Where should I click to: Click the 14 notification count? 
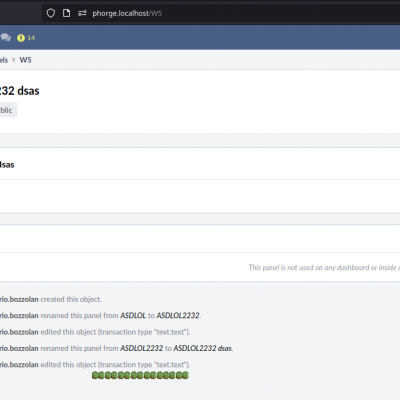[31, 38]
